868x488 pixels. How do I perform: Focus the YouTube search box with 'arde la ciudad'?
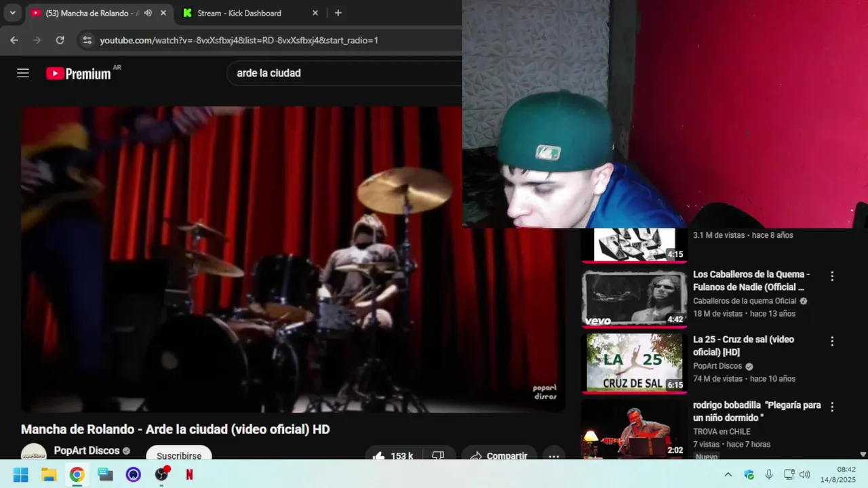(x=344, y=73)
